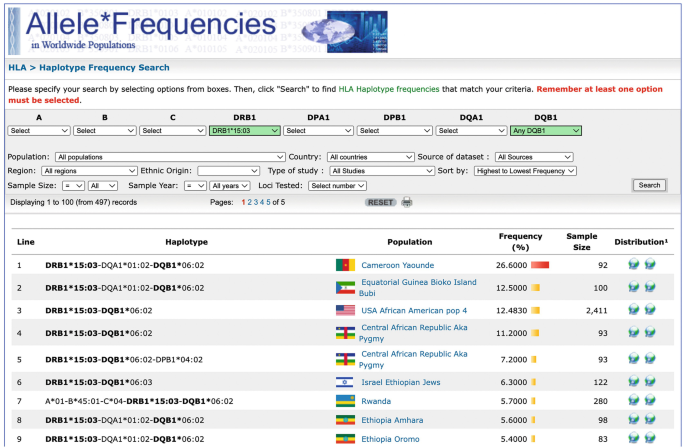The image size is (685, 448).
Task: Open the DRB1 allele dropdown
Action: [x=244, y=130]
